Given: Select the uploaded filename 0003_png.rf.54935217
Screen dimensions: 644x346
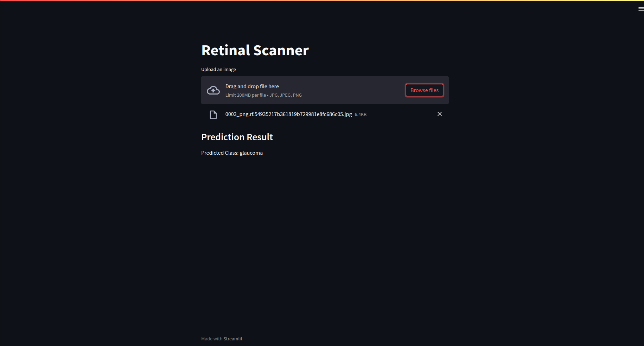Looking at the screenshot, I should (x=288, y=114).
